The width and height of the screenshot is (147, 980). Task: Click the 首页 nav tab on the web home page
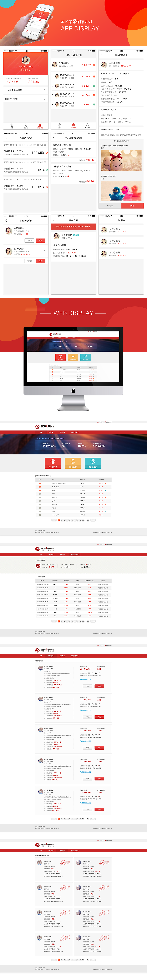(x=41, y=432)
